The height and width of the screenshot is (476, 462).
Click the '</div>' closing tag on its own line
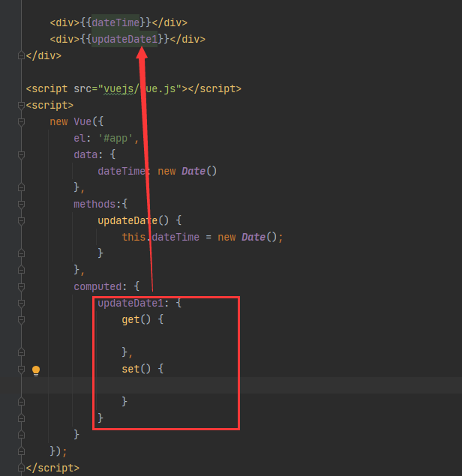point(43,55)
